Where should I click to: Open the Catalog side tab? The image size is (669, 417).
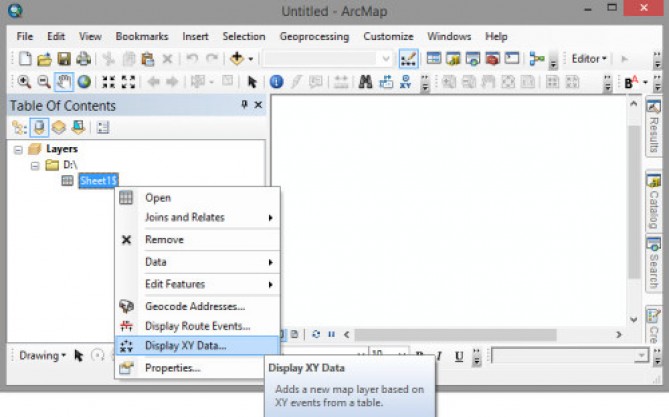pyautogui.click(x=653, y=202)
